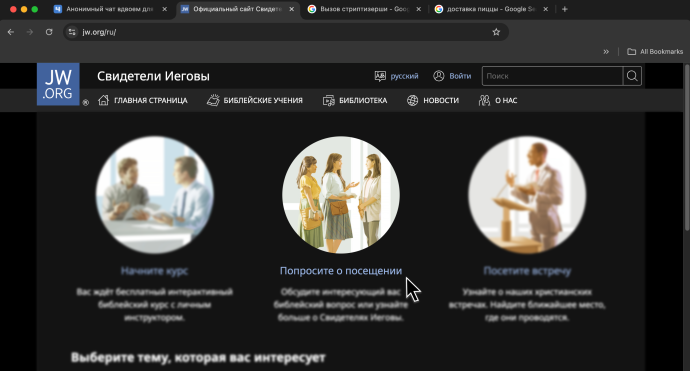Switch to доставка пиццы Google tab
This screenshot has width=690, height=371.
492,9
